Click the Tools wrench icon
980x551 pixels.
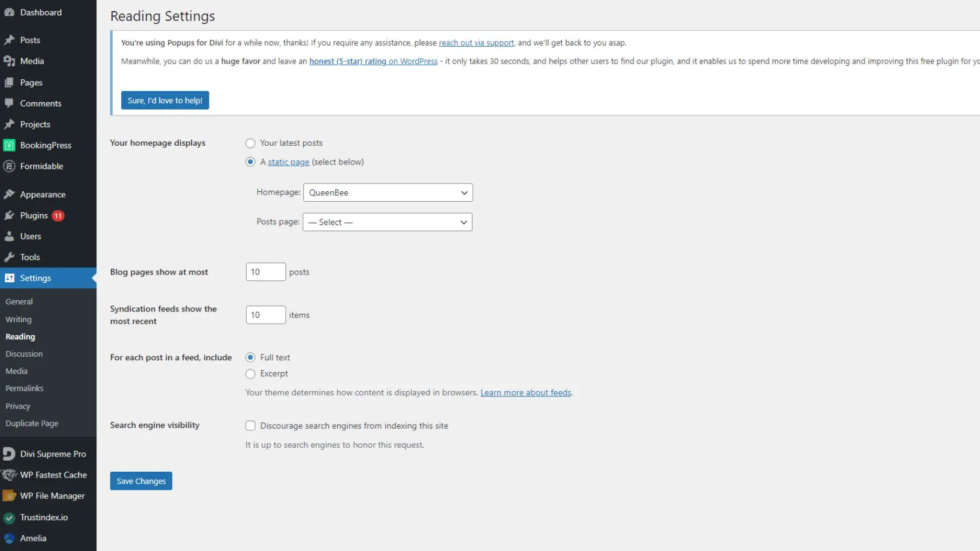click(9, 257)
